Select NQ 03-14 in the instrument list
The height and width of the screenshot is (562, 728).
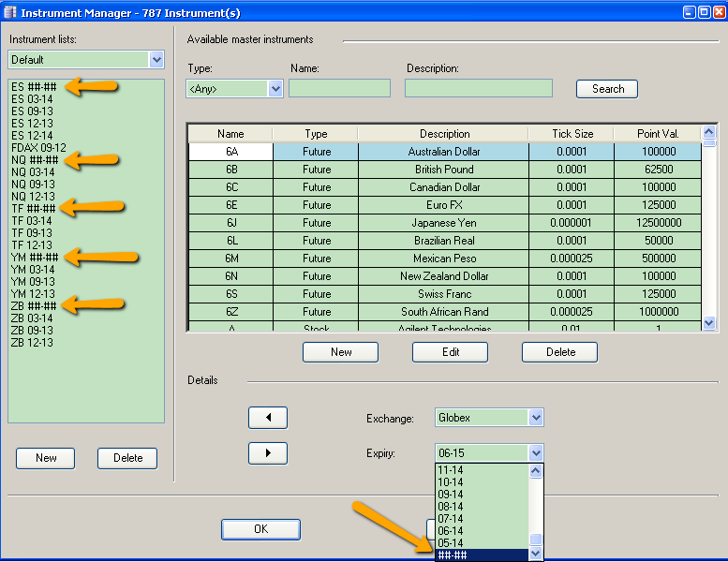click(33, 172)
